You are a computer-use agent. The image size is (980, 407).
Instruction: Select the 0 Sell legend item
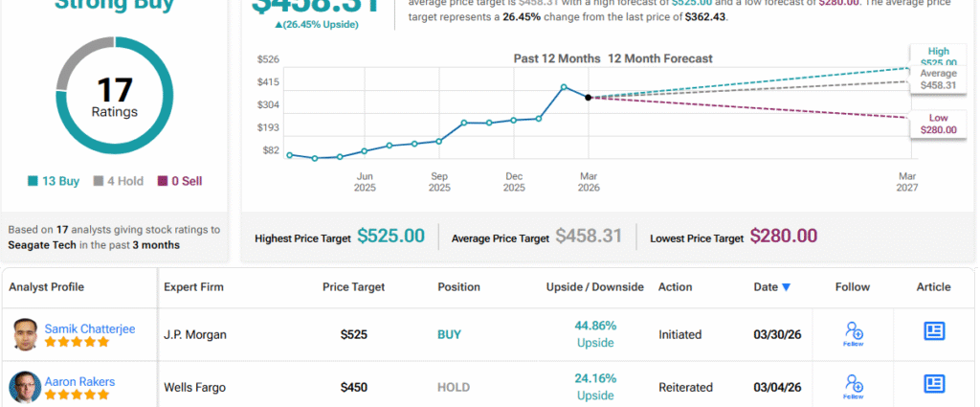180,181
